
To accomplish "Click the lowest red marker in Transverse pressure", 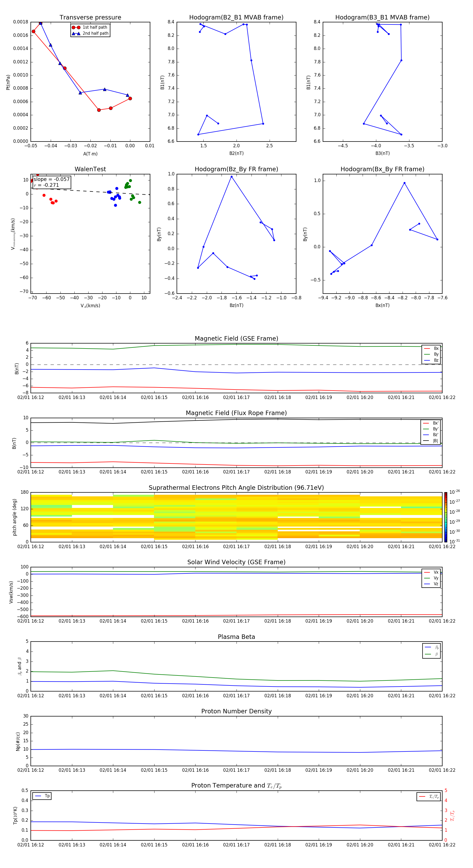I will click(99, 110).
